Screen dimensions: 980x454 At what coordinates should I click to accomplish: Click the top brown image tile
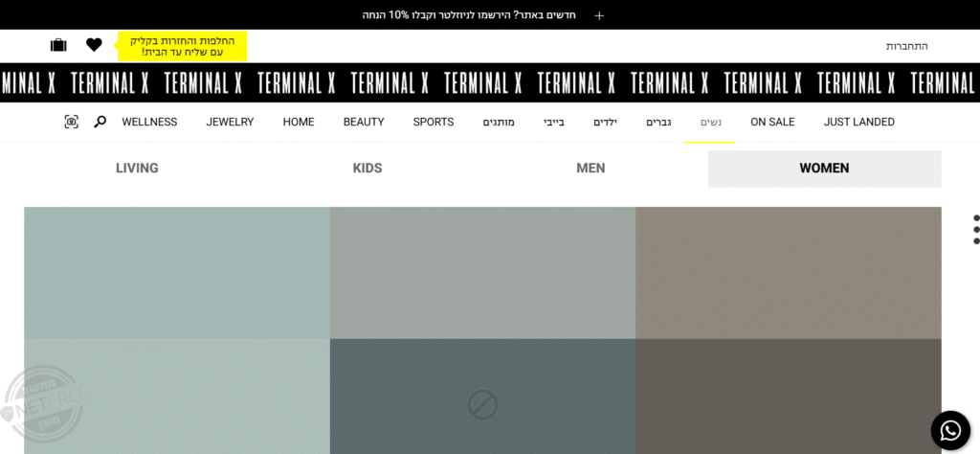point(789,273)
